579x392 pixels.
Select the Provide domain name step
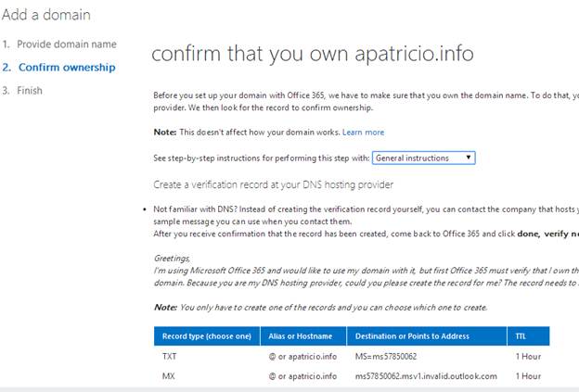click(59, 44)
